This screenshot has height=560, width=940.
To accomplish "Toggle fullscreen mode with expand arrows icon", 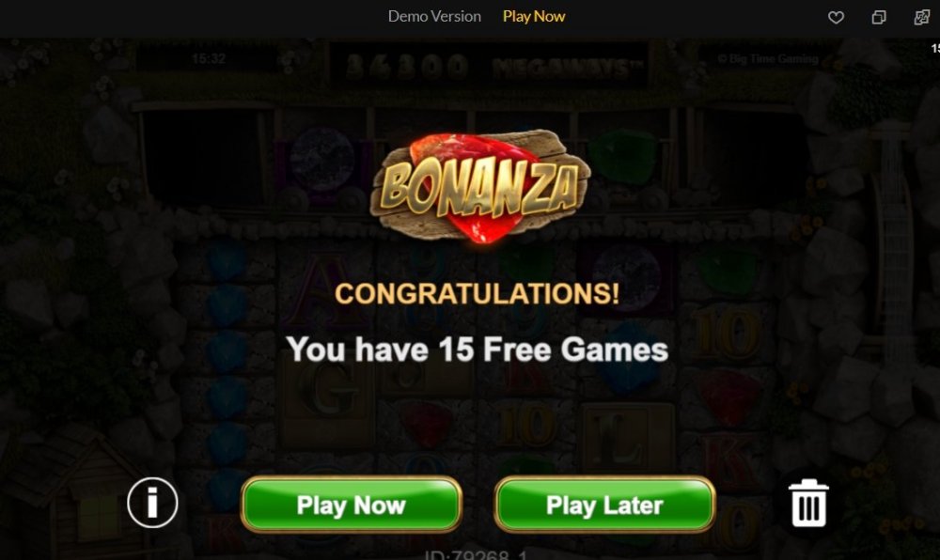I will [x=921, y=17].
